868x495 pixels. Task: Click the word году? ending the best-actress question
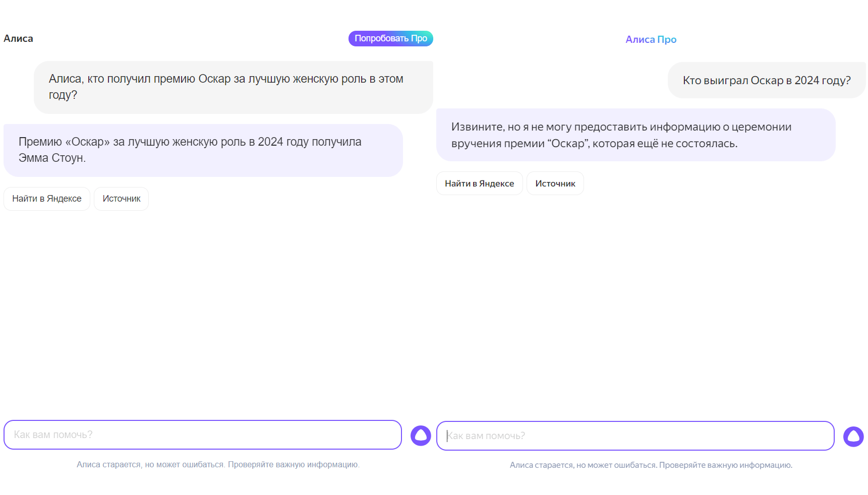[x=63, y=95]
